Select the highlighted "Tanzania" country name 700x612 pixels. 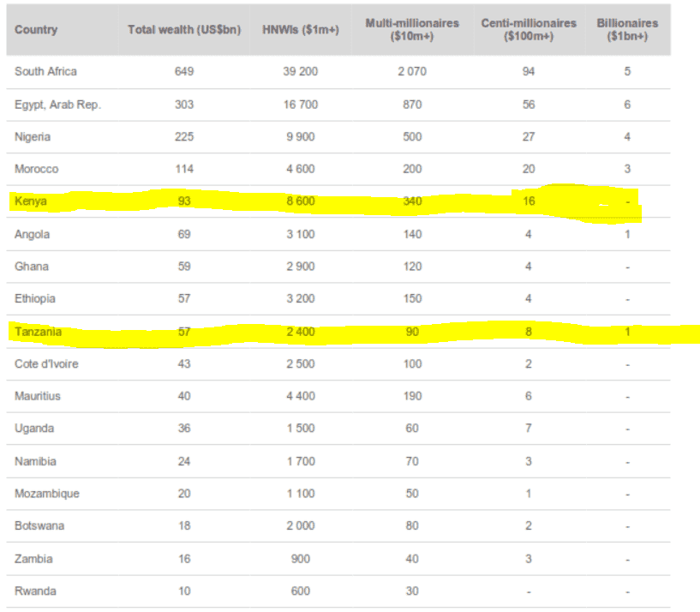pos(38,332)
